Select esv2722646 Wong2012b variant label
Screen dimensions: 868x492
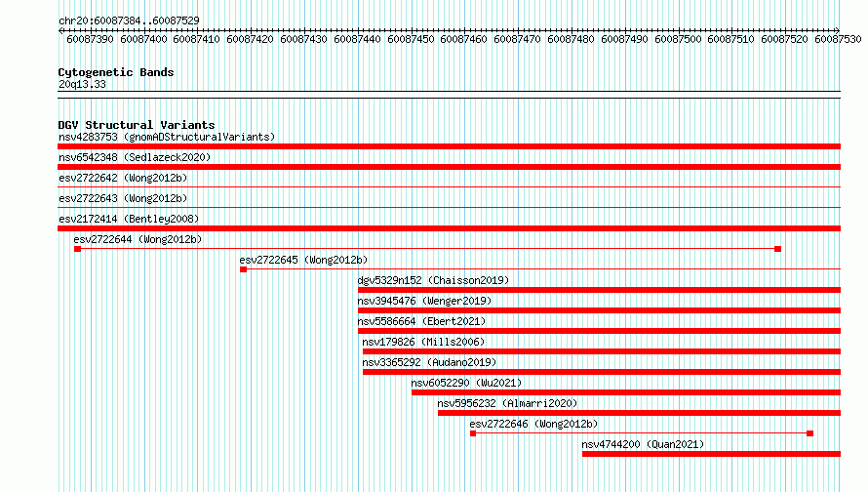[x=533, y=424]
